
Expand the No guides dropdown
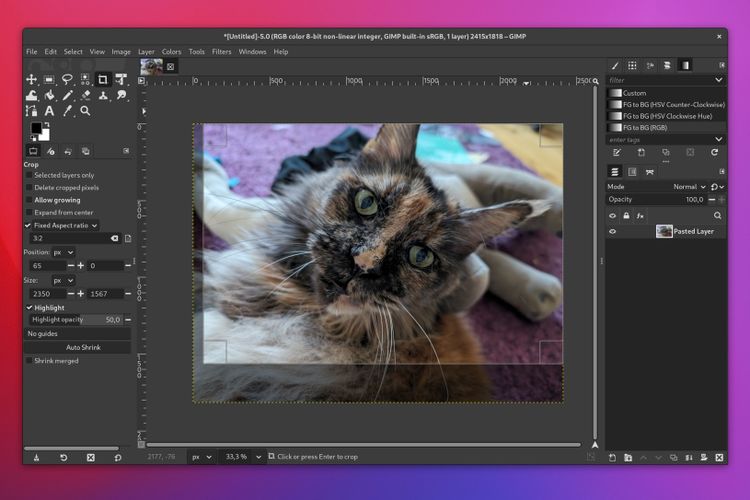click(77, 333)
